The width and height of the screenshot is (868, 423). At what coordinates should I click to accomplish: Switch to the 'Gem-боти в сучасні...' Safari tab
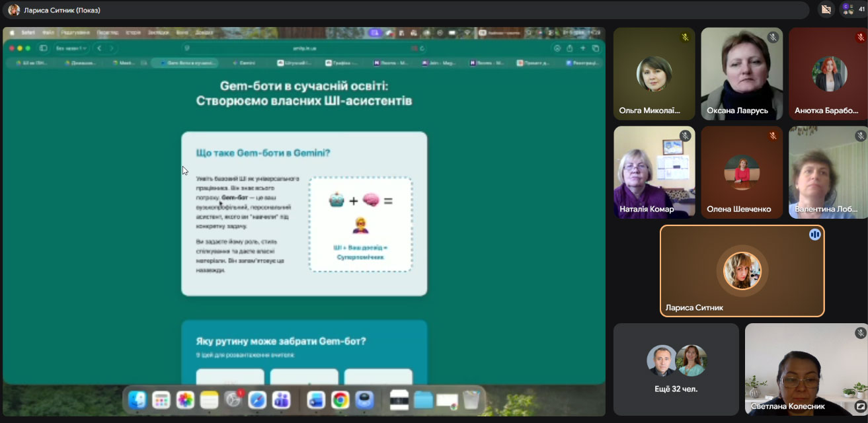[x=185, y=63]
